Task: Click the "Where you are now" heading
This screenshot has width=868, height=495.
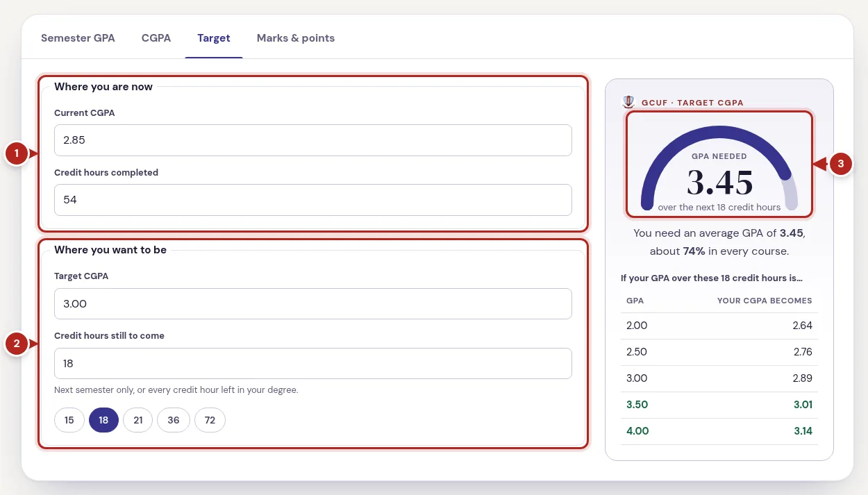Action: (103, 87)
